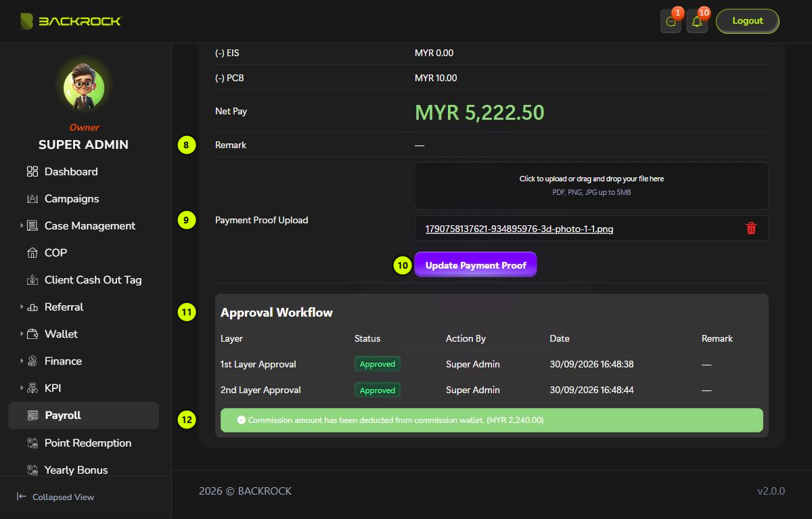Click Update Payment Proof button
The width and height of the screenshot is (812, 519).
(x=476, y=265)
